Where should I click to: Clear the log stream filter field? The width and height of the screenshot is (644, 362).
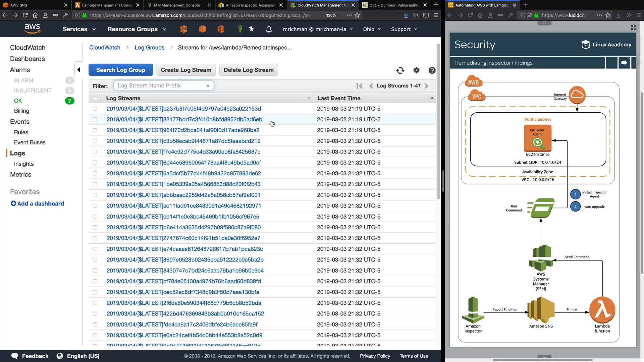click(x=208, y=86)
